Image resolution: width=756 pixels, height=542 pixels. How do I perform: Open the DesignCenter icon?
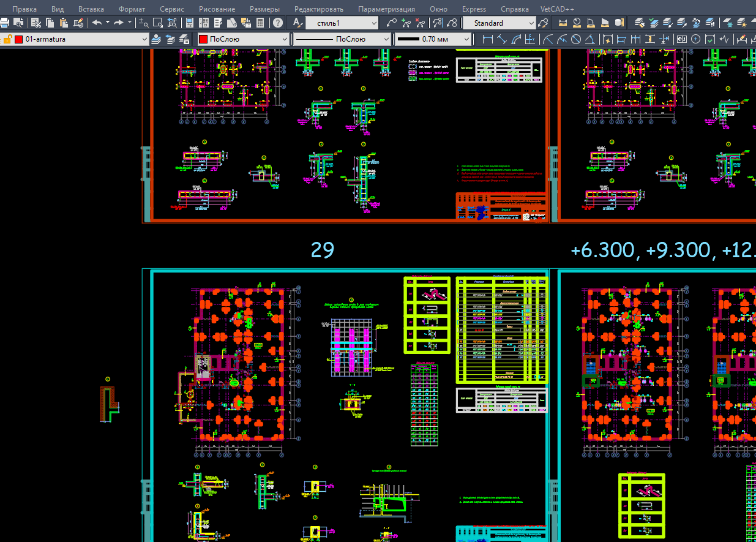tap(203, 23)
